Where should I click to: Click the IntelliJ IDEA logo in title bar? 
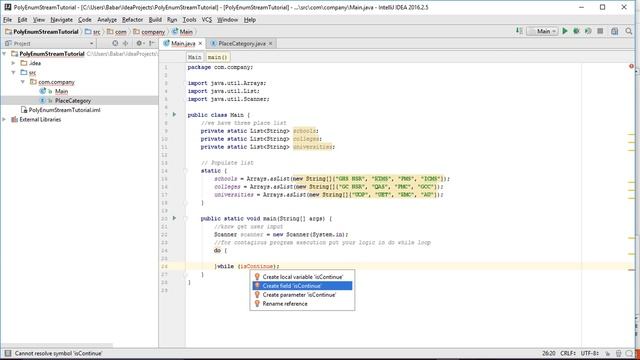tap(7, 7)
